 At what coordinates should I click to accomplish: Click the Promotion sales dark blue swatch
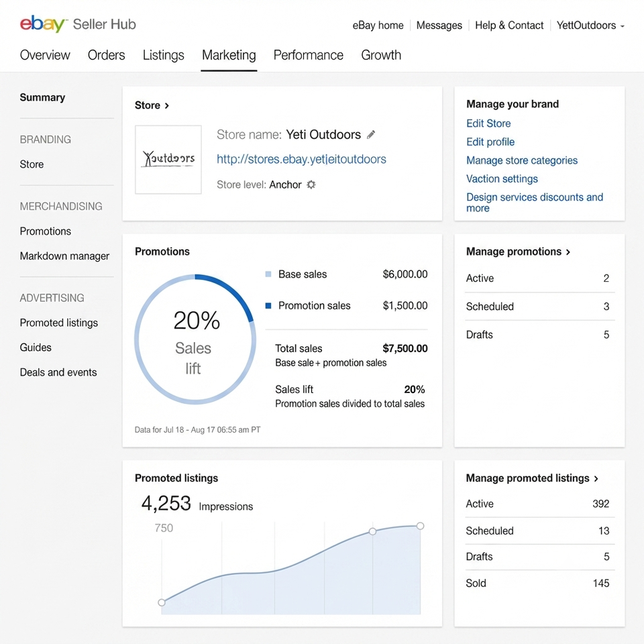268,306
